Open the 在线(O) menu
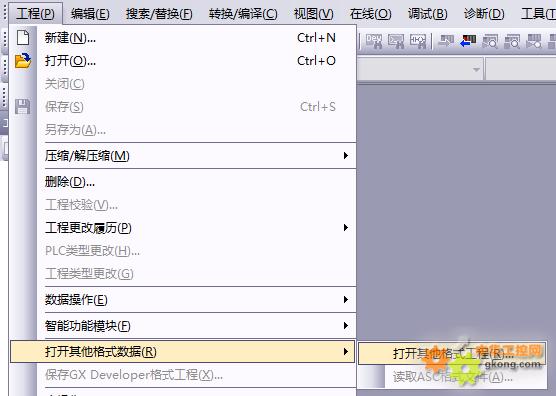This screenshot has height=396, width=556. [x=371, y=13]
